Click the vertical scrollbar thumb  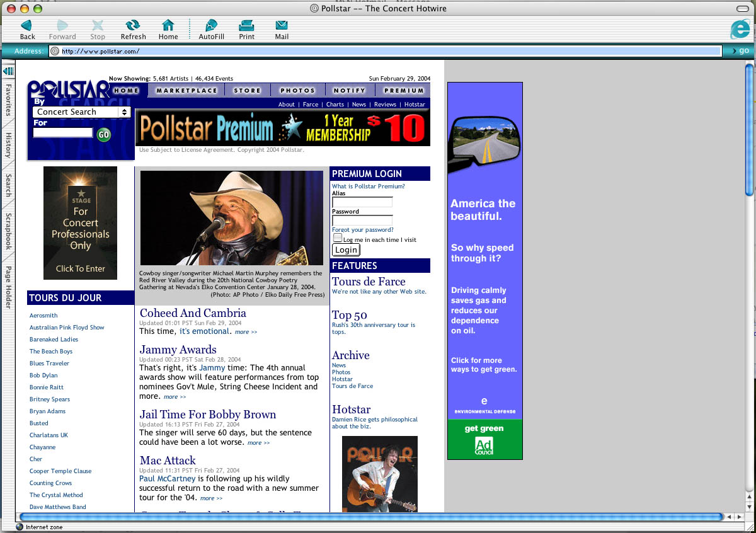[749, 129]
